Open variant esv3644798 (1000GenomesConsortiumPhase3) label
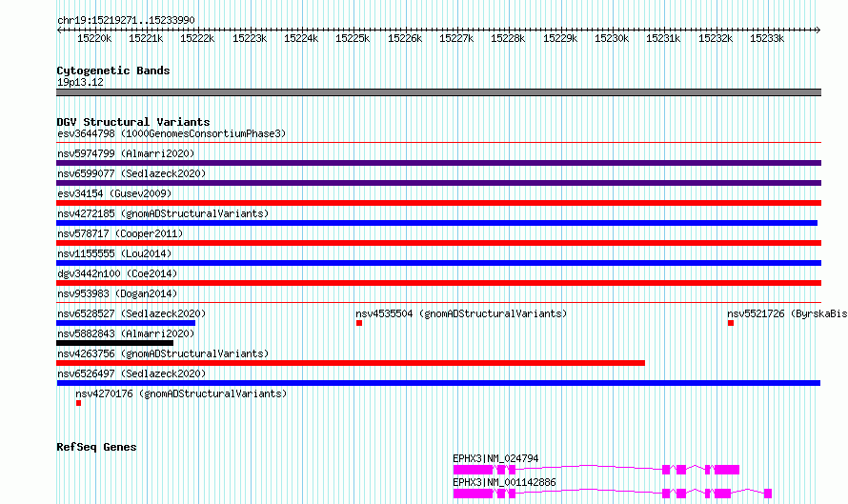 (x=172, y=133)
